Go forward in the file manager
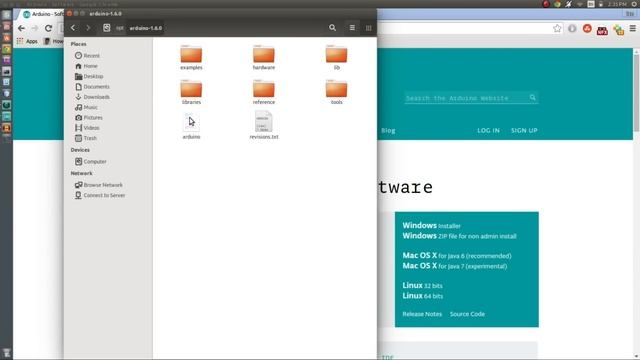 88,28
